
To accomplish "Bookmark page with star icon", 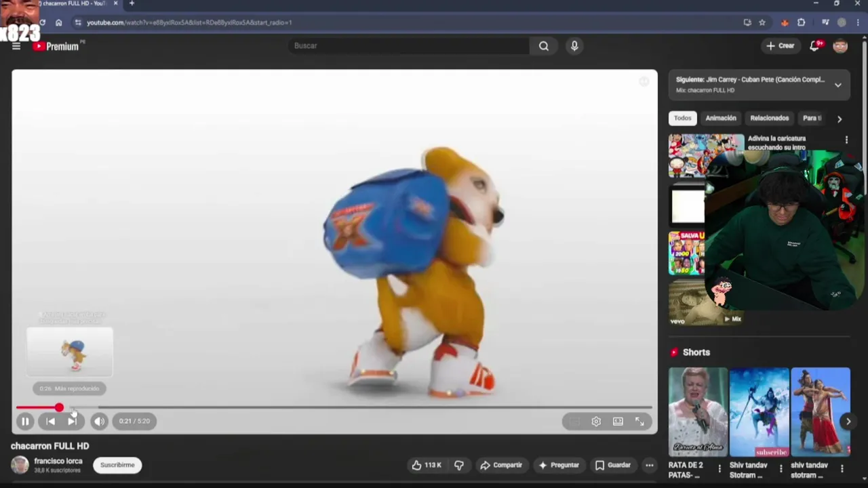I will tap(762, 22).
